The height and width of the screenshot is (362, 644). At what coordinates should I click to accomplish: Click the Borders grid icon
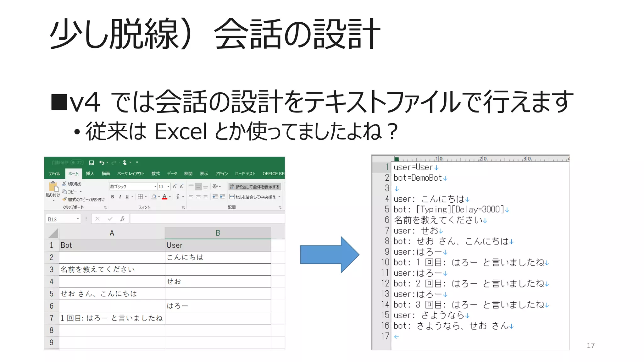click(x=140, y=197)
